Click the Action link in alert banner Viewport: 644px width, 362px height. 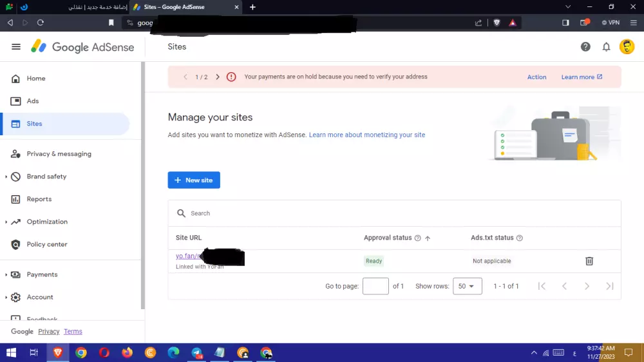tap(536, 77)
